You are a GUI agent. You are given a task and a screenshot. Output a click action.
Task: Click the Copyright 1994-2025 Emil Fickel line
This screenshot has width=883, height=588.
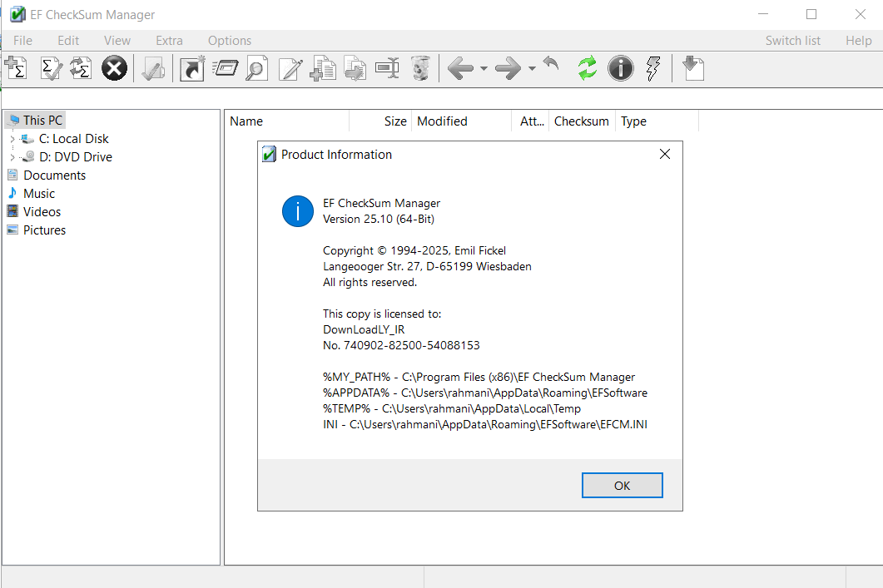tap(414, 251)
